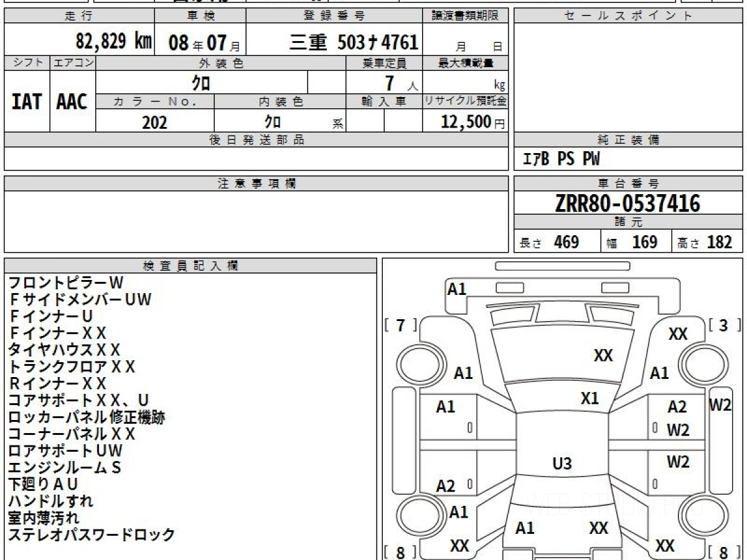This screenshot has height=560, width=747.
Task: Click the A1 mark on front bumper
Action: click(x=457, y=289)
